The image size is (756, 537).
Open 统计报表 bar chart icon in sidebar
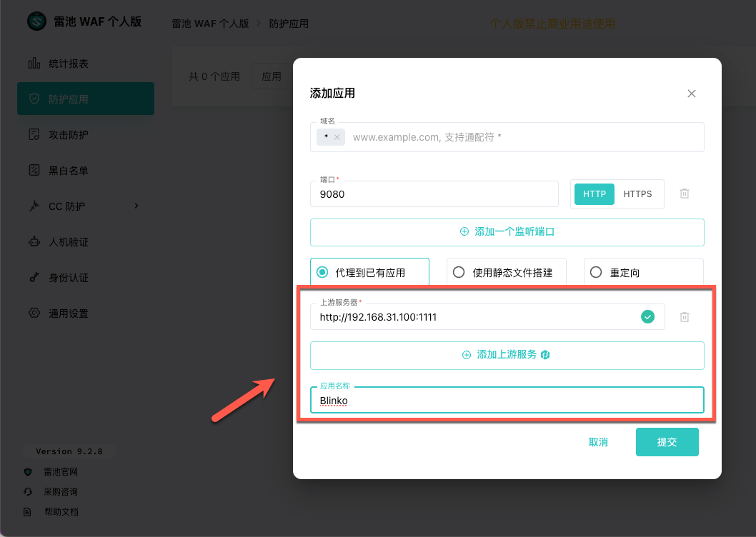pyautogui.click(x=34, y=63)
